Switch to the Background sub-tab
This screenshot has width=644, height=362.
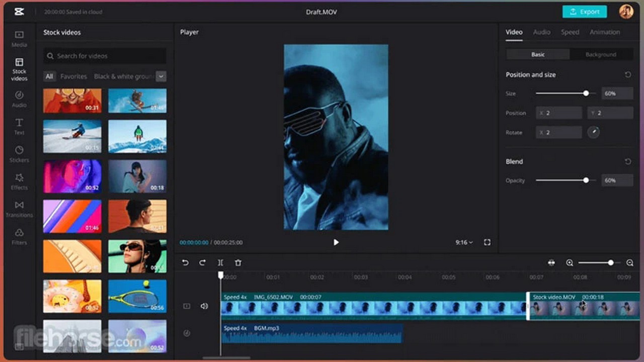click(600, 54)
